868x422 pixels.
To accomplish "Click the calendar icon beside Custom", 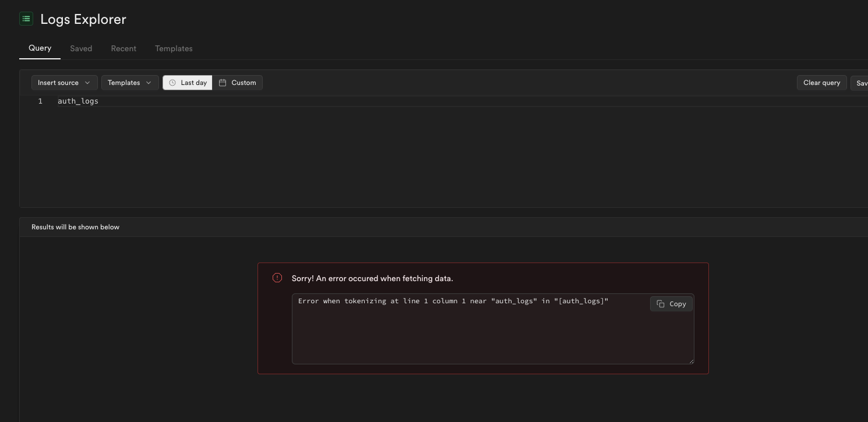I will (223, 83).
